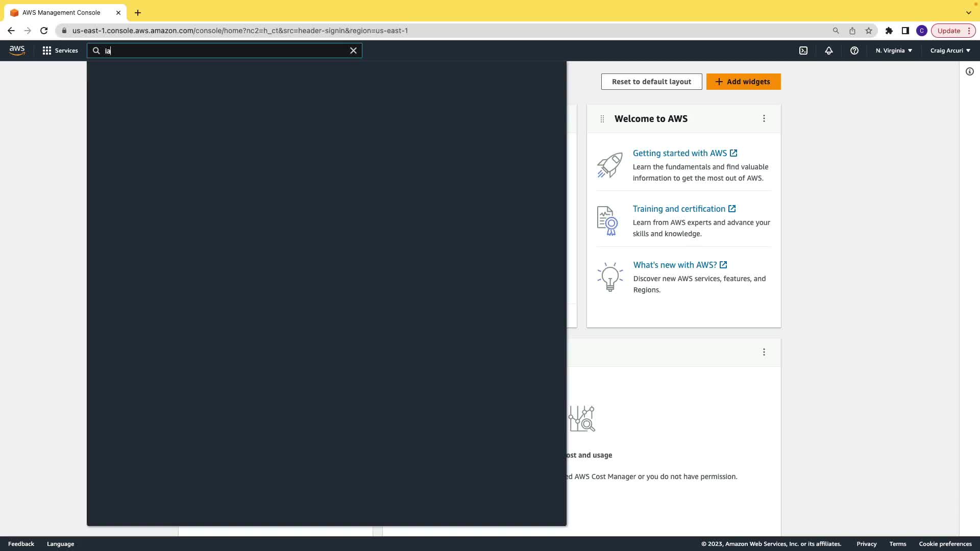Click Reset to default layout button

click(x=651, y=82)
